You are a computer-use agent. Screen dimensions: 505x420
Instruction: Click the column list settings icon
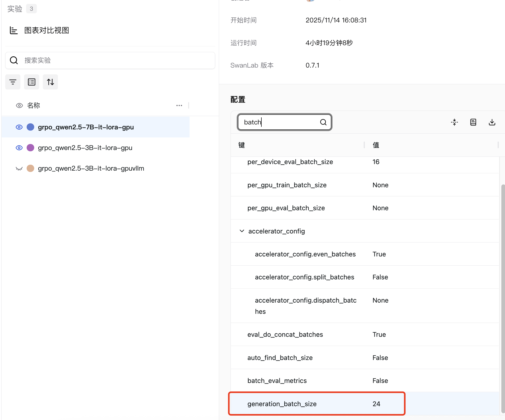coord(32,82)
